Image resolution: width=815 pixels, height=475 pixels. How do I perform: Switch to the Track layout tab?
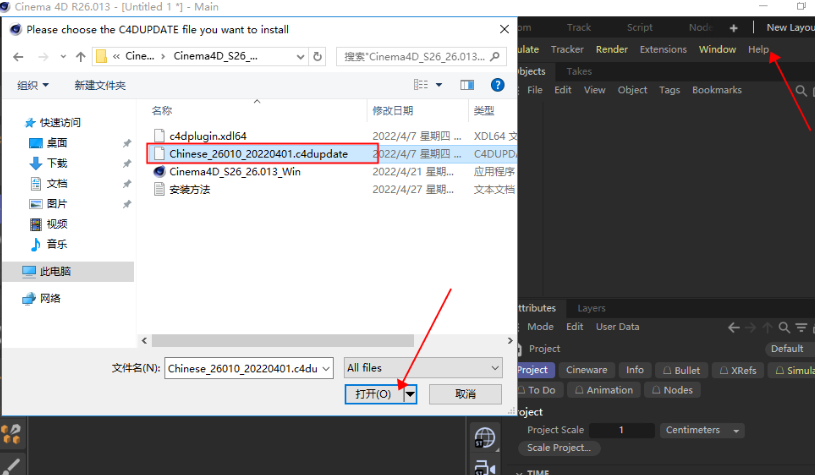(x=579, y=28)
